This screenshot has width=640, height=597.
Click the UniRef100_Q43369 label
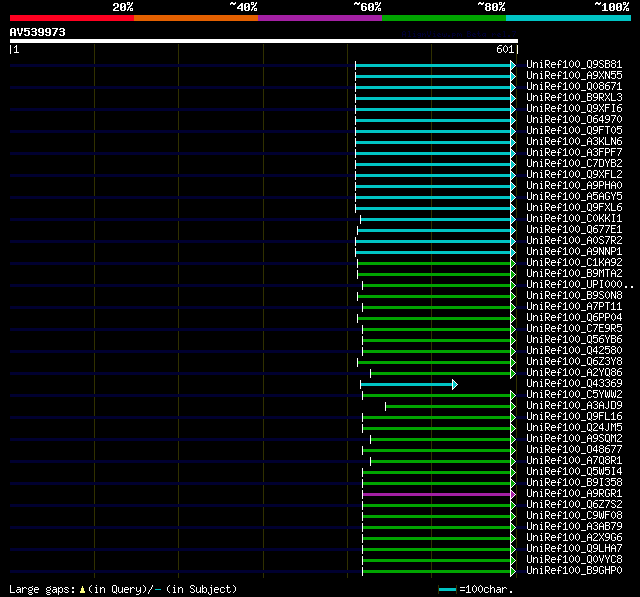pos(574,384)
